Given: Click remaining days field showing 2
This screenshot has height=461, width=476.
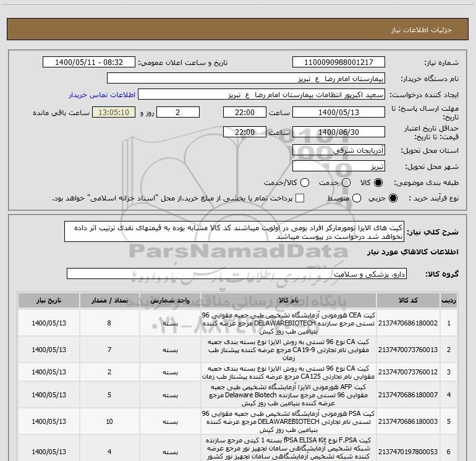Looking at the screenshot, I should pos(178,112).
